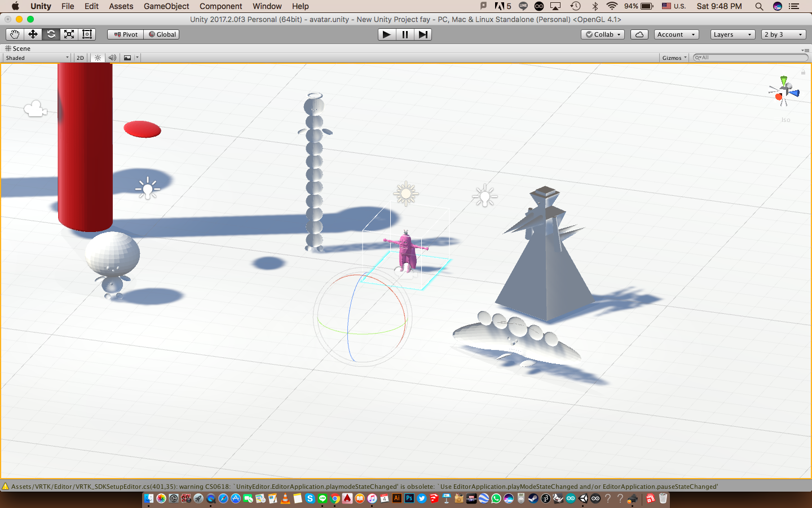Screen dimensions: 812x508
Task: Click the green Y axis cone on the orientation gizmo
Action: point(783,81)
